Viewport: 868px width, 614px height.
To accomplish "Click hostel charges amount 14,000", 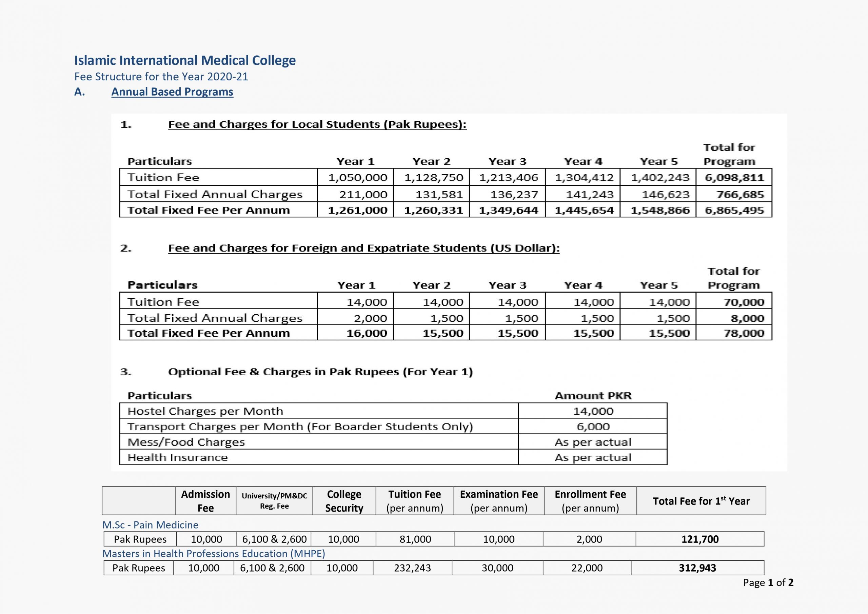I will (x=593, y=411).
